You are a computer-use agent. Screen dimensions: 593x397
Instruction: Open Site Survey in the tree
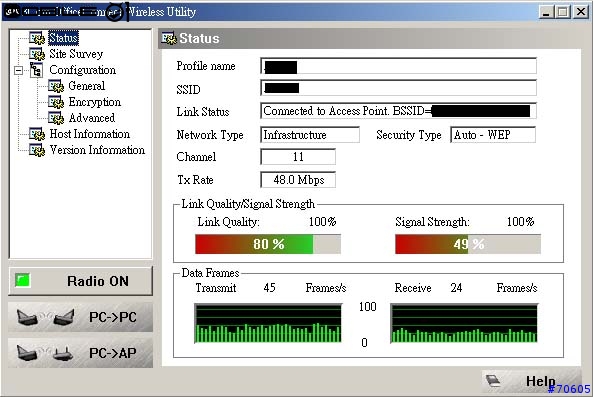click(76, 54)
